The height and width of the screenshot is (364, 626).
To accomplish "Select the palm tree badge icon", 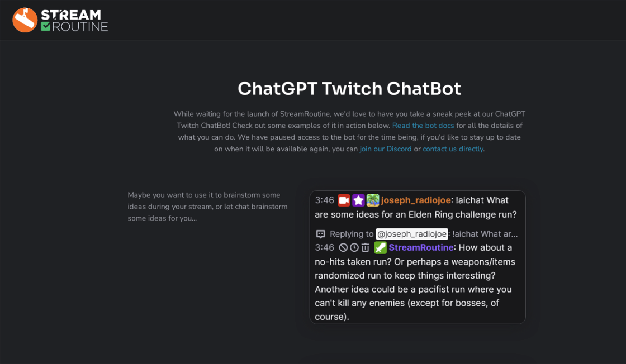I will point(373,200).
